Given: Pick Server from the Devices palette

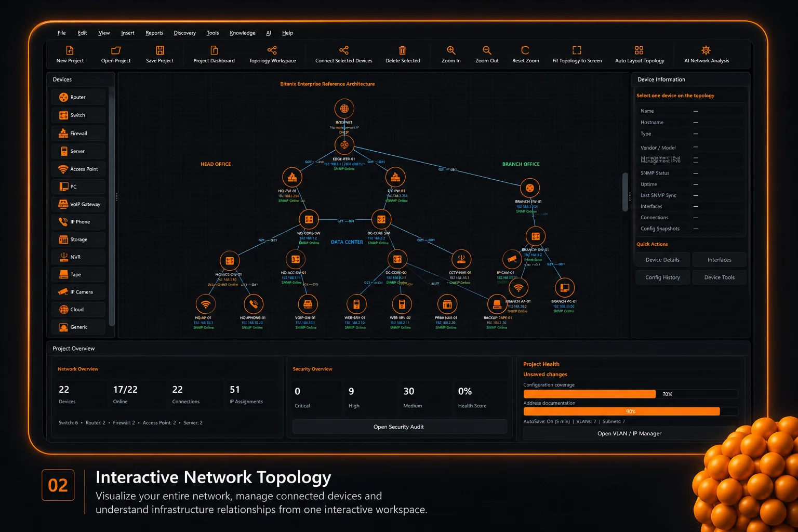Looking at the screenshot, I should coord(78,151).
